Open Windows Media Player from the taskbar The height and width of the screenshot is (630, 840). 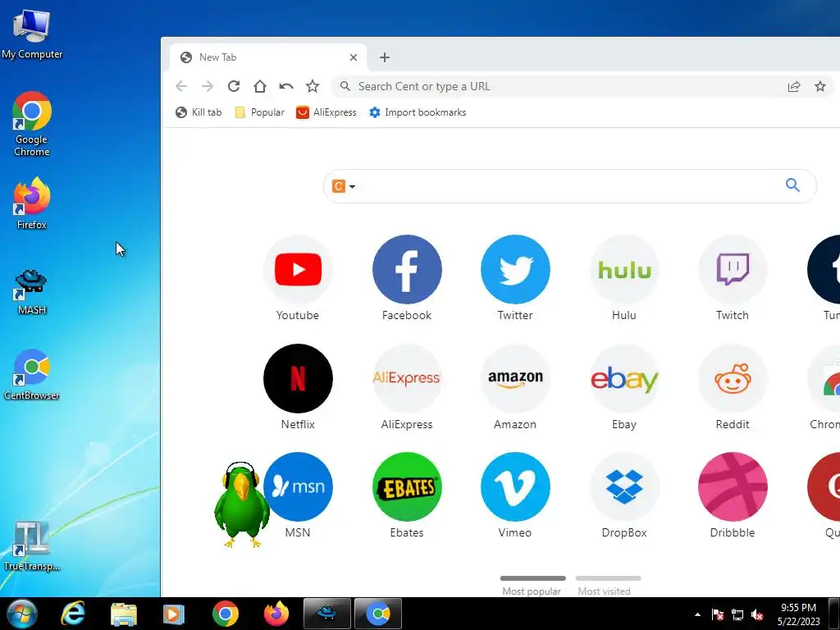pos(174,614)
